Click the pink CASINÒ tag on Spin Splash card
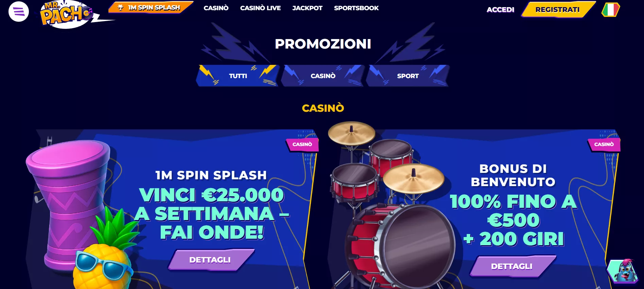The height and width of the screenshot is (289, 644). point(302,144)
